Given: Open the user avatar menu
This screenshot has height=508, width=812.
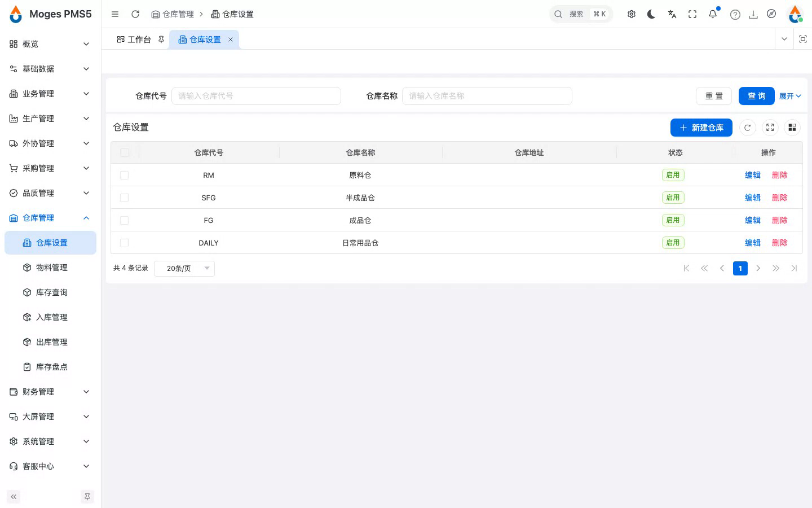Looking at the screenshot, I should [x=795, y=14].
